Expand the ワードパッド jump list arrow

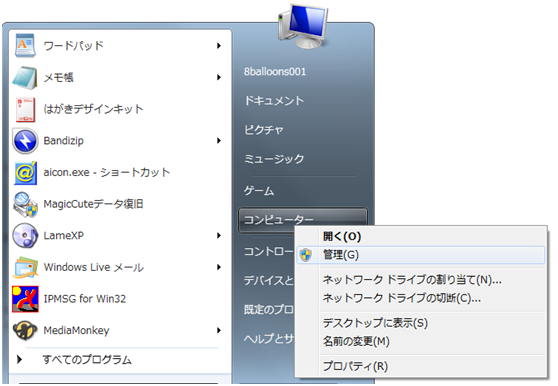click(219, 46)
